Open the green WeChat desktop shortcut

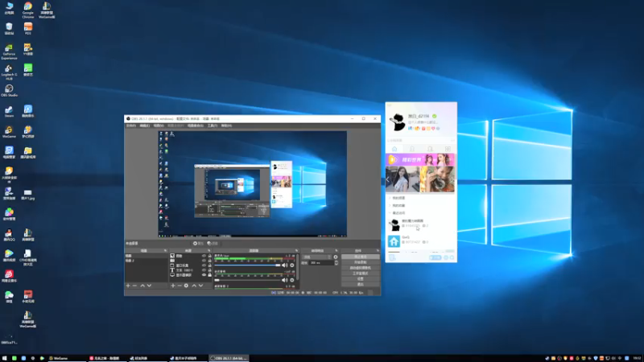coord(9,297)
